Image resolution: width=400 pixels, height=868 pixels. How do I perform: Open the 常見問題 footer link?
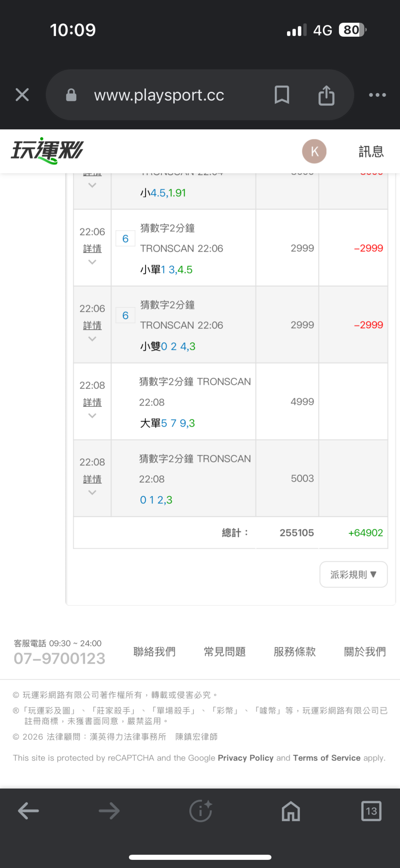224,651
